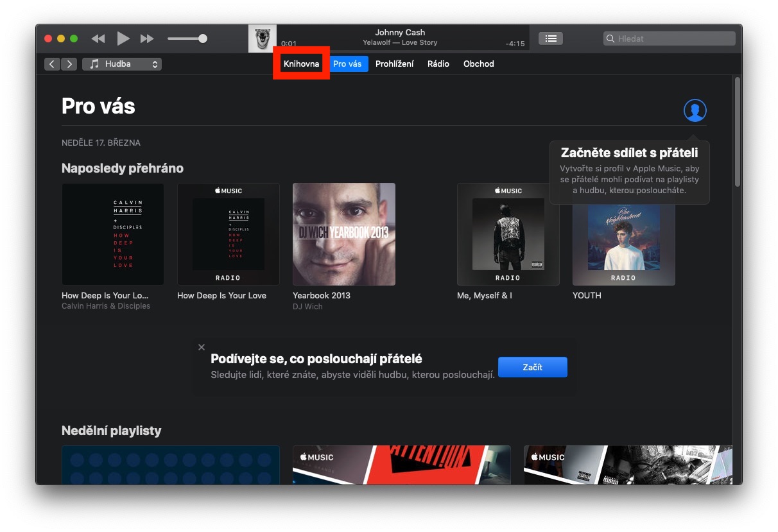The image size is (778, 532).
Task: Click the Naposledy přehráno heading
Action: coord(123,168)
